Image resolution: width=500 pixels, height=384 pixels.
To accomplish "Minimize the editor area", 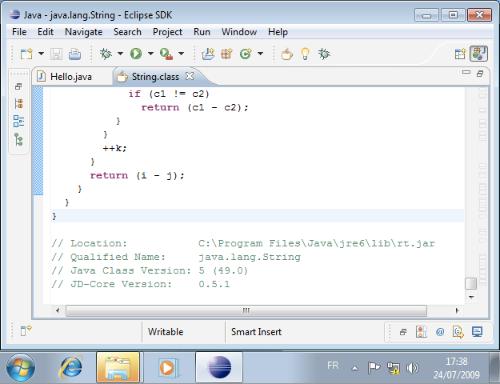I will pyautogui.click(x=466, y=72).
